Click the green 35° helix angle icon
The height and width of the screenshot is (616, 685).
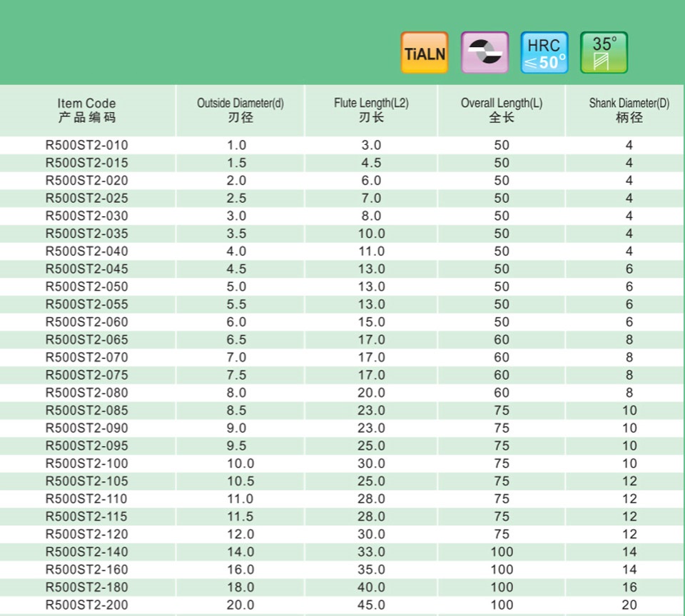click(604, 52)
